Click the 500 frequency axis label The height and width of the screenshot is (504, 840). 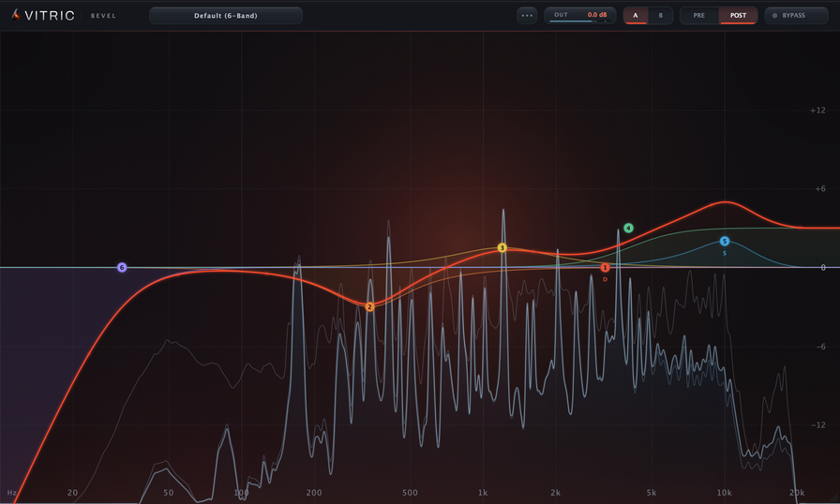pos(410,492)
